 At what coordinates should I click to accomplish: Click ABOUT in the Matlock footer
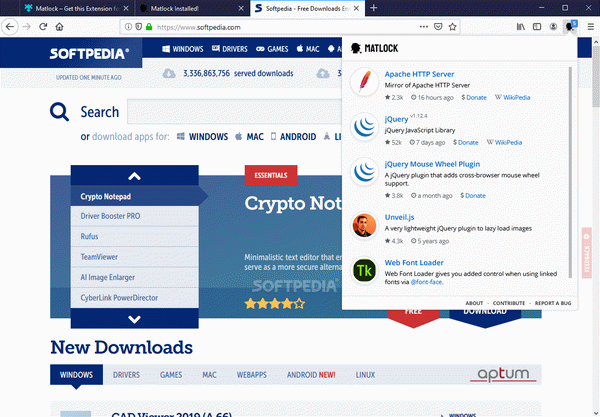click(474, 303)
